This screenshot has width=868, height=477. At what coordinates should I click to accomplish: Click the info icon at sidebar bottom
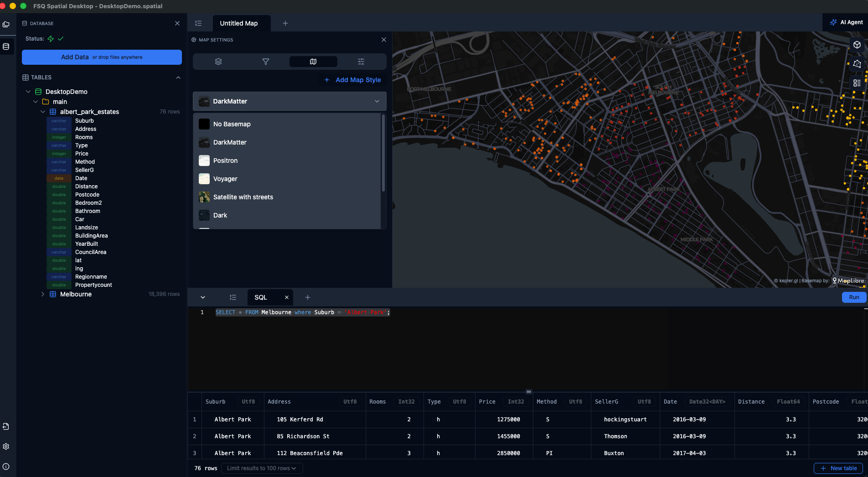[x=6, y=467]
